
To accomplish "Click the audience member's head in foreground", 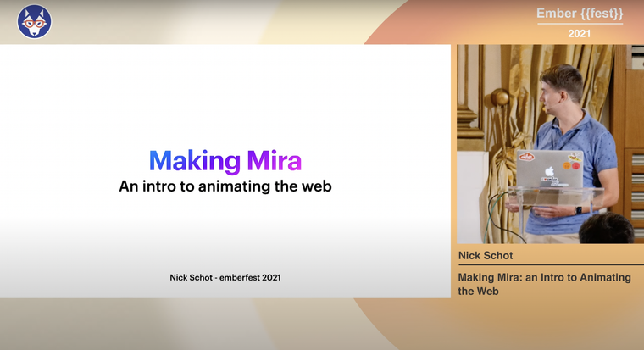I will [606, 230].
